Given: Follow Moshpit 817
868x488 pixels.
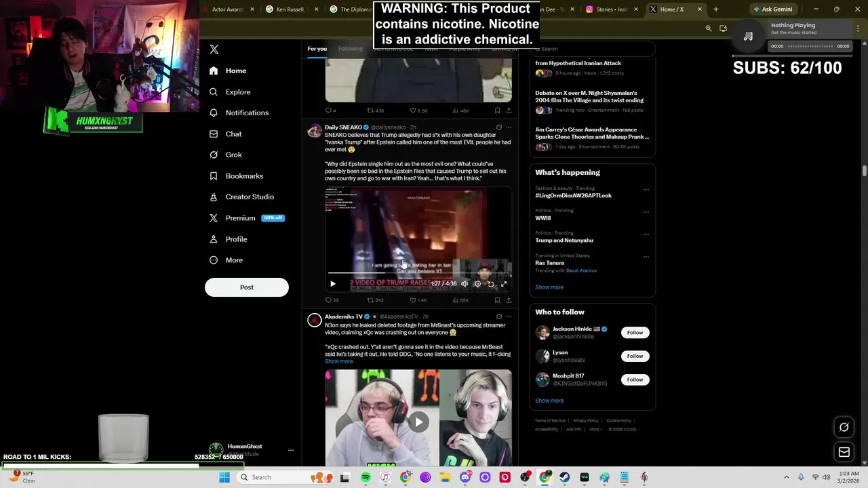Looking at the screenshot, I should (635, 380).
